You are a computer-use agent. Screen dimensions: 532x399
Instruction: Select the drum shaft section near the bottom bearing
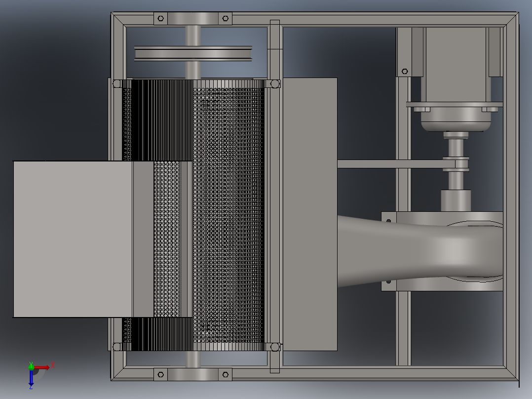[x=193, y=359]
